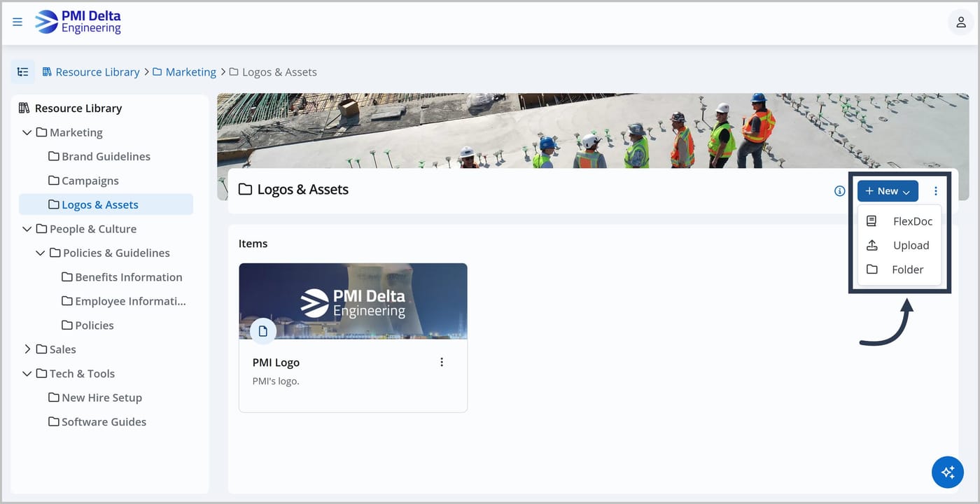Choose Folder from the New menu
This screenshot has height=504, width=980.
[x=899, y=269]
